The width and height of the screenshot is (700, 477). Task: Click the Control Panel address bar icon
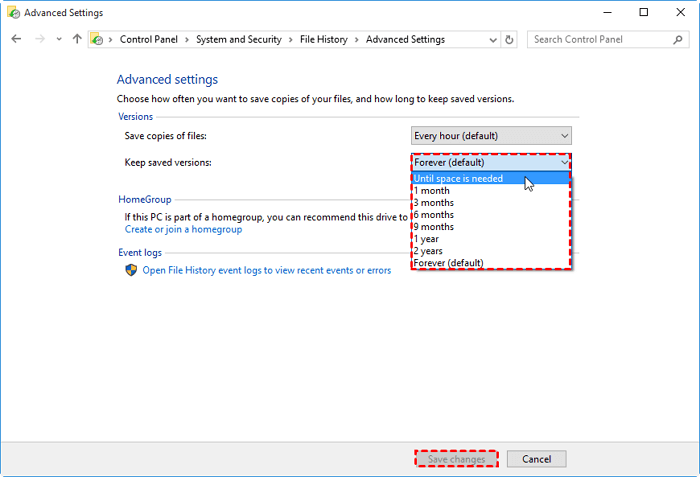pos(97,39)
